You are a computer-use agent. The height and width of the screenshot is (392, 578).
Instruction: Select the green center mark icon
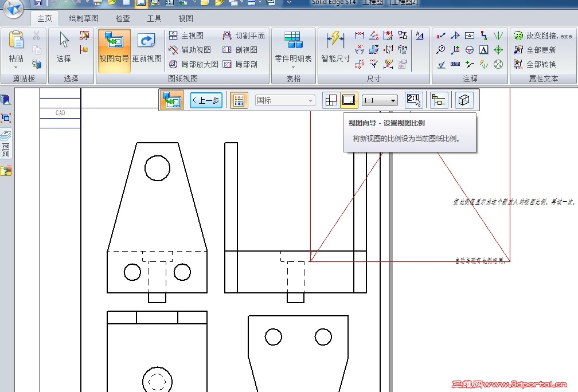click(x=498, y=50)
